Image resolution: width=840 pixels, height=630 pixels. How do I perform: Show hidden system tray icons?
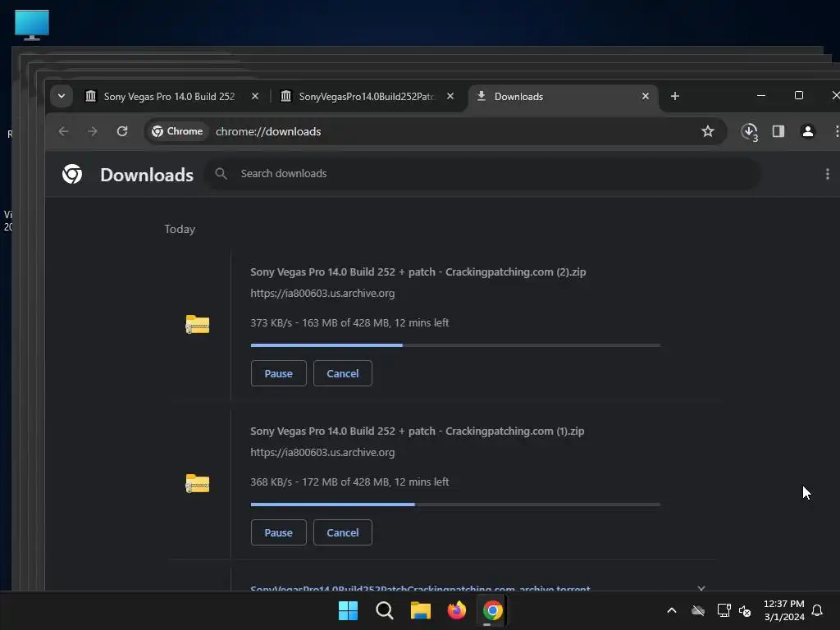coord(671,610)
